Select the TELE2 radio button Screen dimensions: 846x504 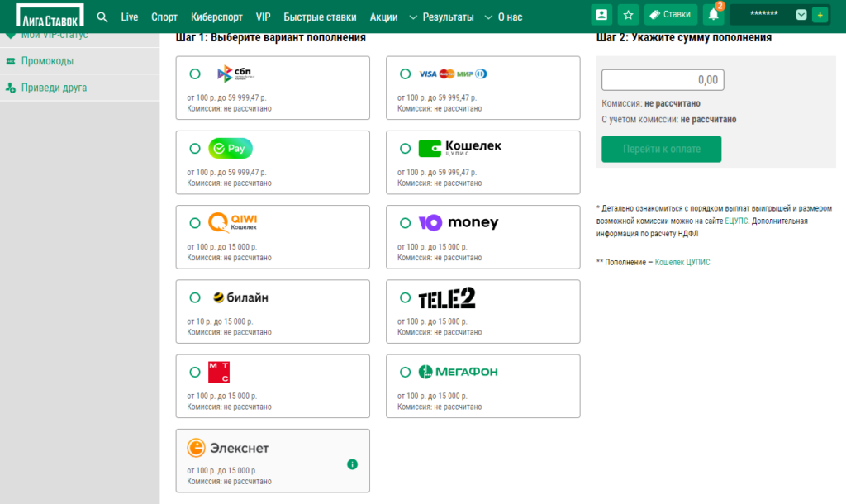tap(405, 297)
